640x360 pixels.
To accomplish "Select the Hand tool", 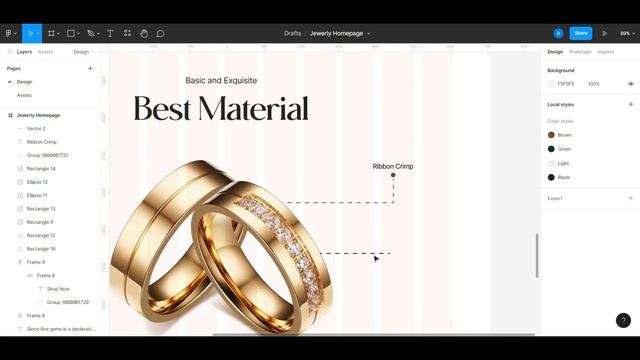I will [144, 33].
